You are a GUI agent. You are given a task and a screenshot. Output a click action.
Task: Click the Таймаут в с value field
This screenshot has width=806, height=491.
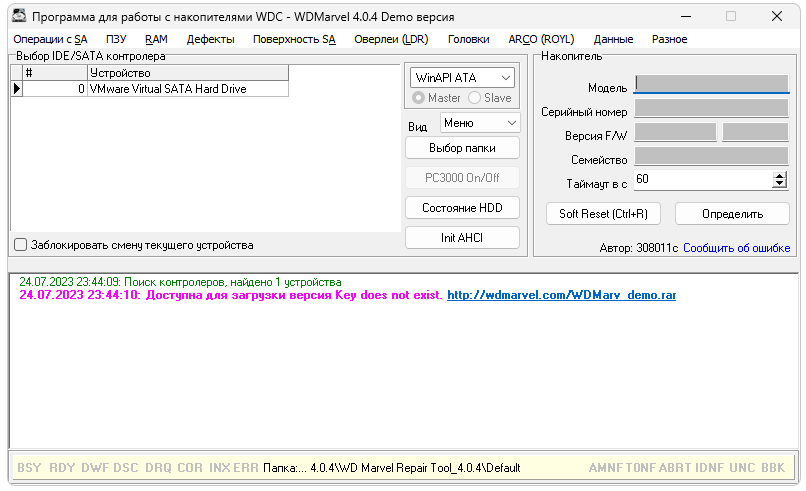click(703, 179)
